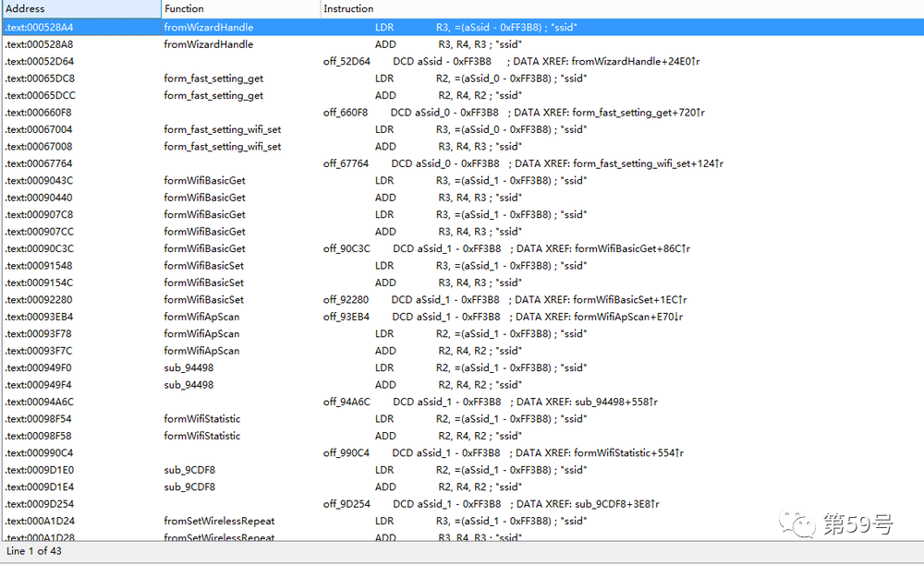
Task: Select the row at address .text:00065DC8
Action: pos(463,78)
